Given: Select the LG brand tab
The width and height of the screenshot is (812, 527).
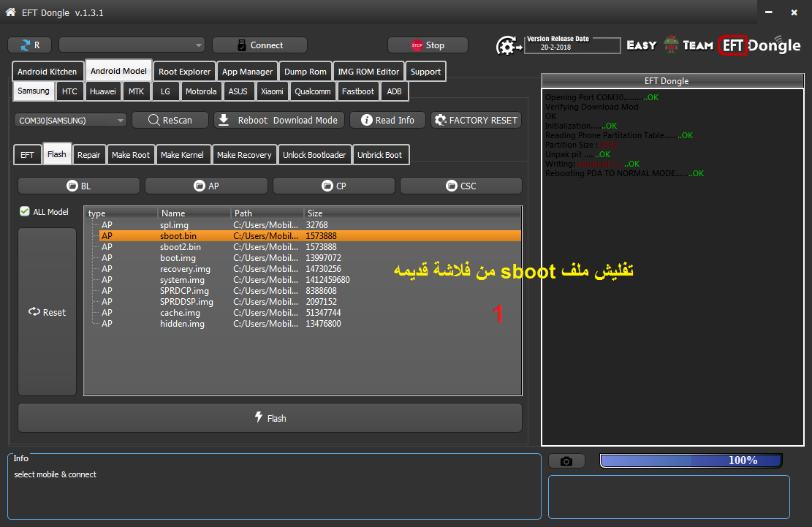Looking at the screenshot, I should pos(165,91).
